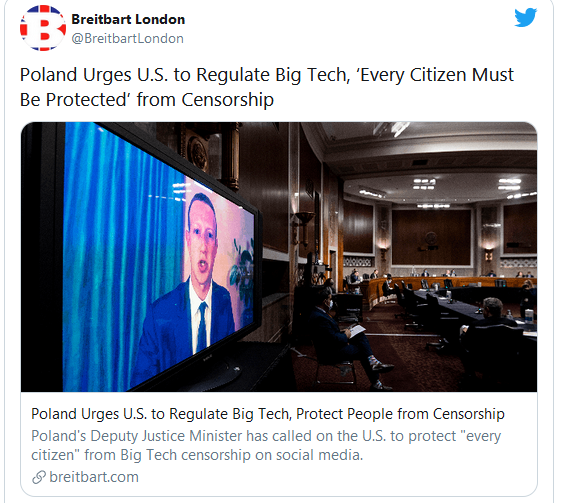Click the tweet text starting 'Poland Urges U.S.'
586x503 pixels.
(267, 87)
